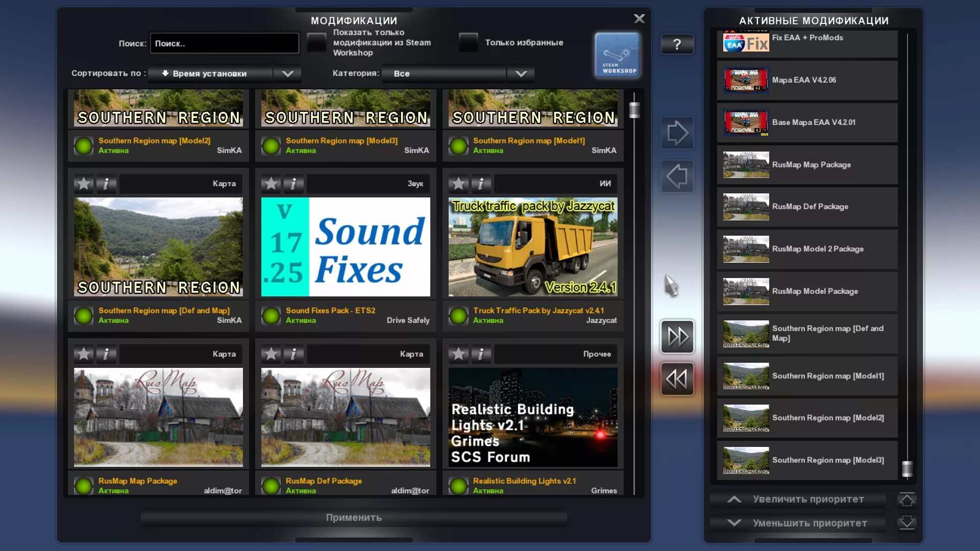Toggle green status of Realistic Building Lights
The height and width of the screenshot is (551, 980).
pos(458,486)
